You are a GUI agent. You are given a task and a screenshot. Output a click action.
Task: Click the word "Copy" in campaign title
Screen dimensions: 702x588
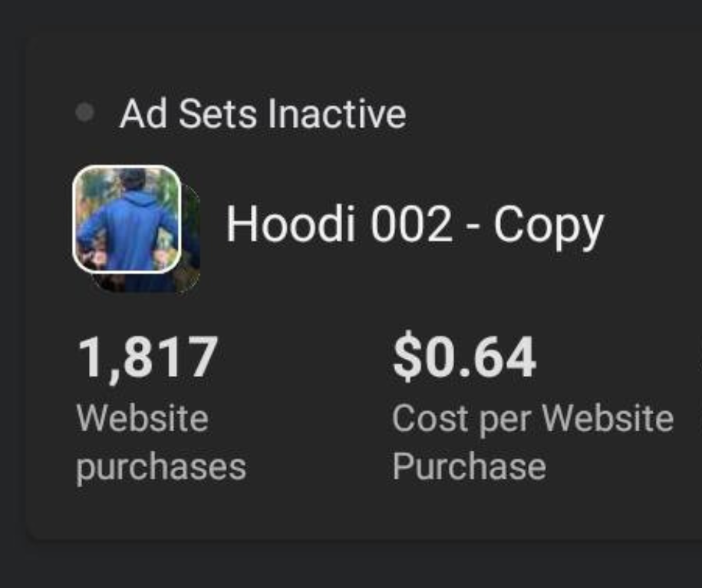(549, 227)
